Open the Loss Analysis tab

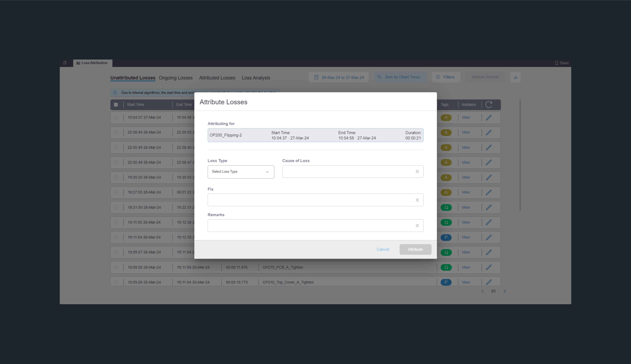pos(256,78)
